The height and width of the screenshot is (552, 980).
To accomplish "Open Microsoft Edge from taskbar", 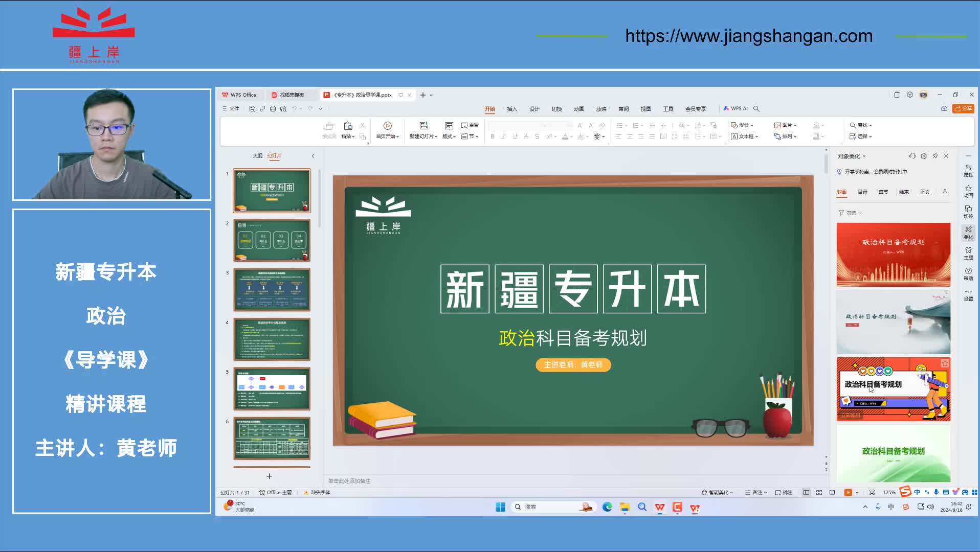I will (607, 507).
